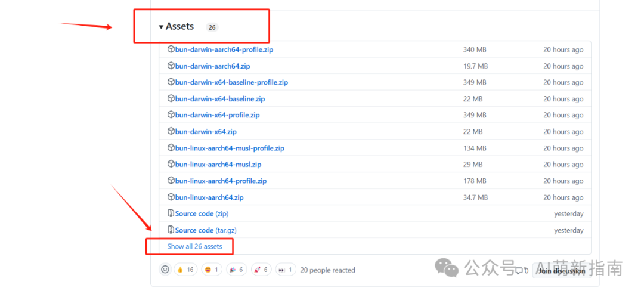Download Source code (zip)
This screenshot has width=644, height=294.
click(202, 214)
